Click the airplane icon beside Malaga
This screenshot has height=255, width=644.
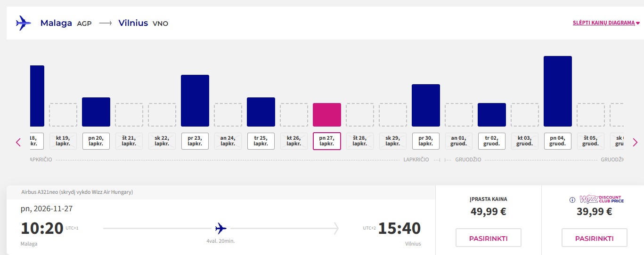(x=23, y=23)
